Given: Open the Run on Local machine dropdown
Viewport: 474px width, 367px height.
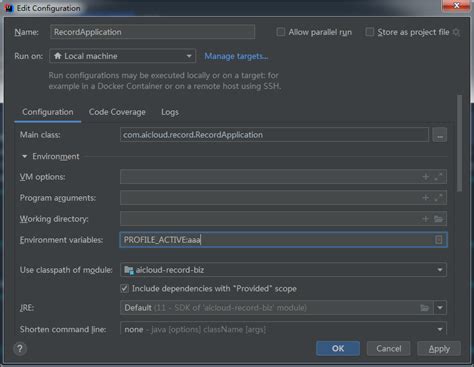Looking at the screenshot, I should pos(122,56).
